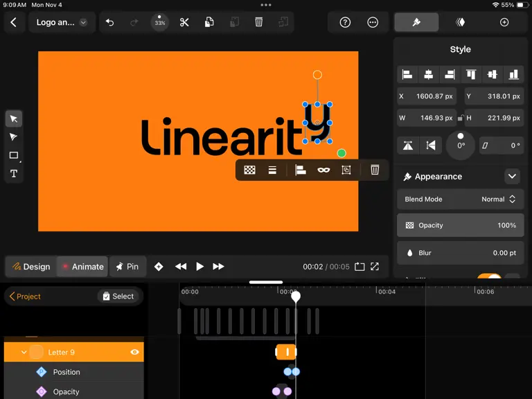Edit the H height field

coord(495,118)
